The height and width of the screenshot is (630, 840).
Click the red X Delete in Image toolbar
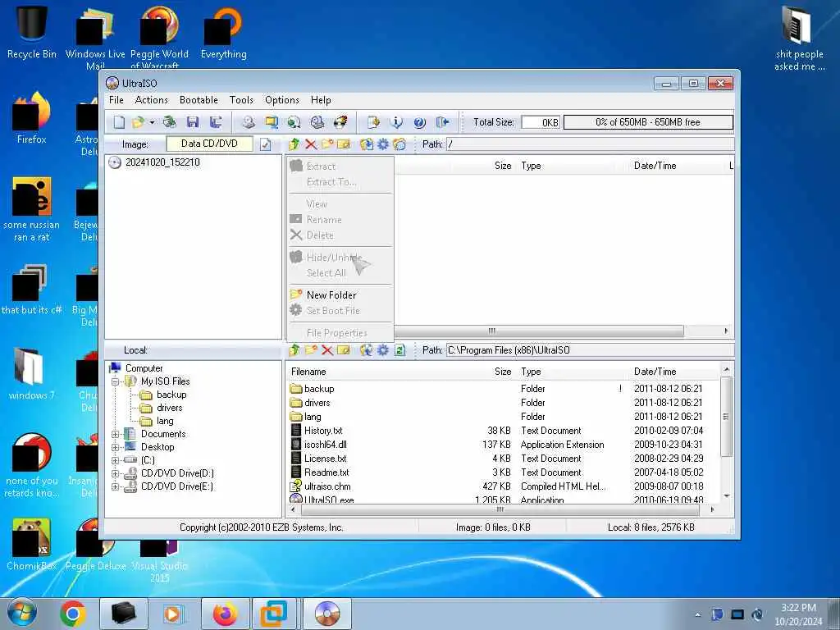(311, 144)
